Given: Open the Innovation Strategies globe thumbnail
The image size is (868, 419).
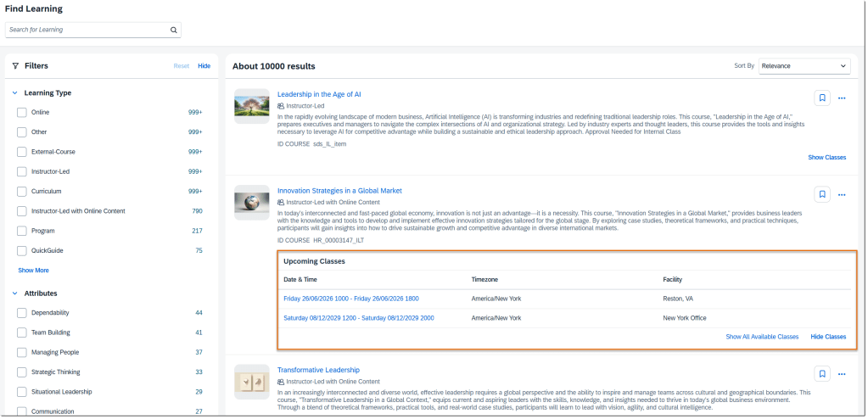Looking at the screenshot, I should [x=251, y=202].
